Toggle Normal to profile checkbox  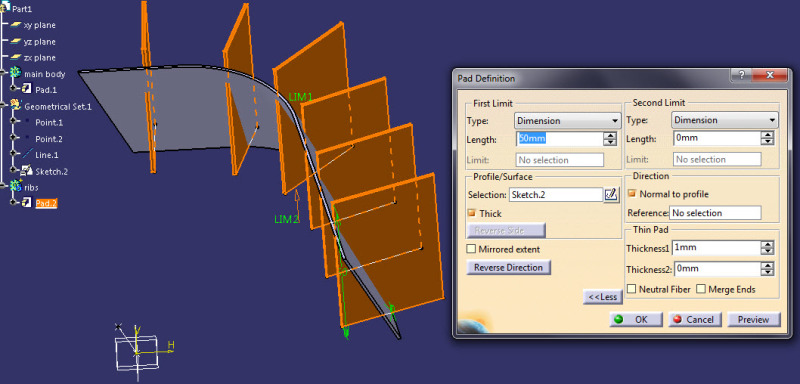(632, 194)
